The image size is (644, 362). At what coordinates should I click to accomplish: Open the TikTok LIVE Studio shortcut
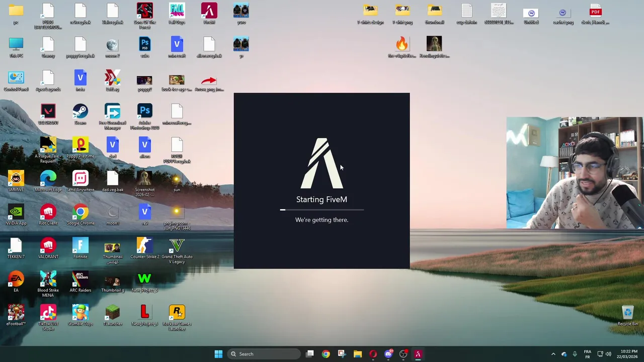pyautogui.click(x=48, y=318)
